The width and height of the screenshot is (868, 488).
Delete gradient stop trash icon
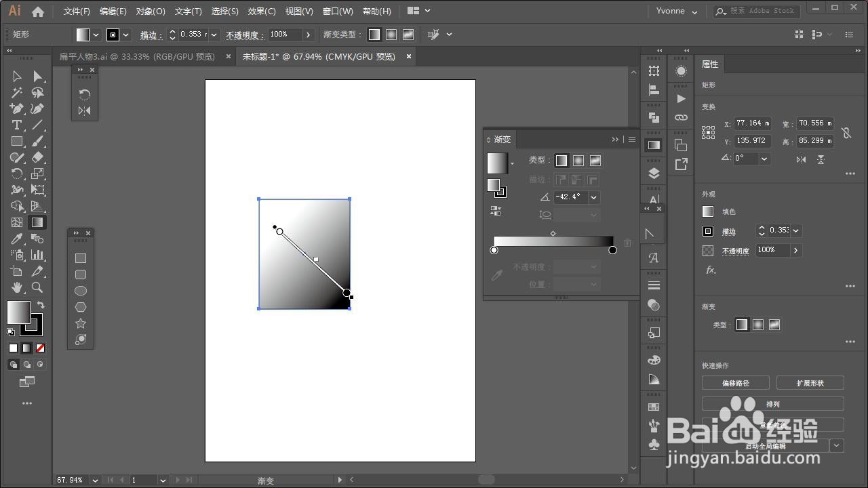click(627, 243)
